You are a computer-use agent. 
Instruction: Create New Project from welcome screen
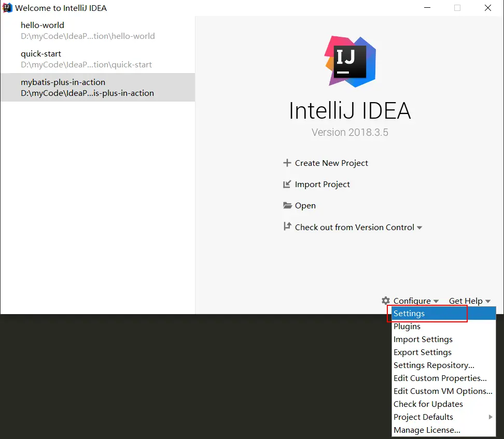click(x=331, y=163)
